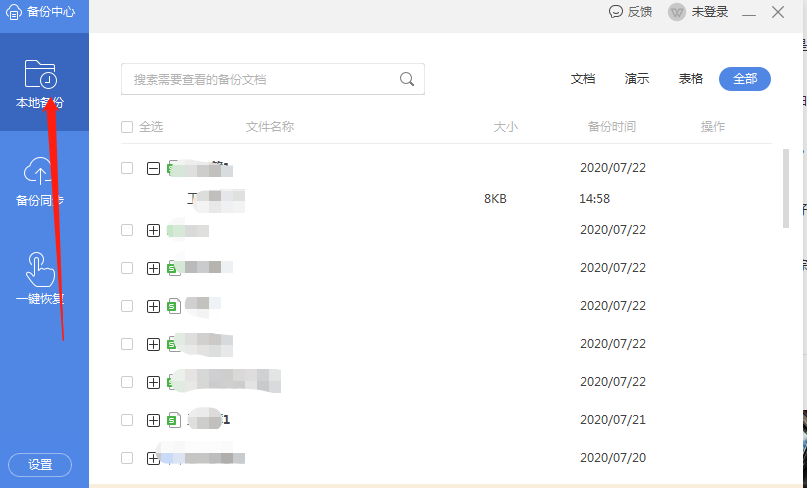Tick checkbox of the second 2020/07/22 row
807x488 pixels.
click(x=127, y=230)
